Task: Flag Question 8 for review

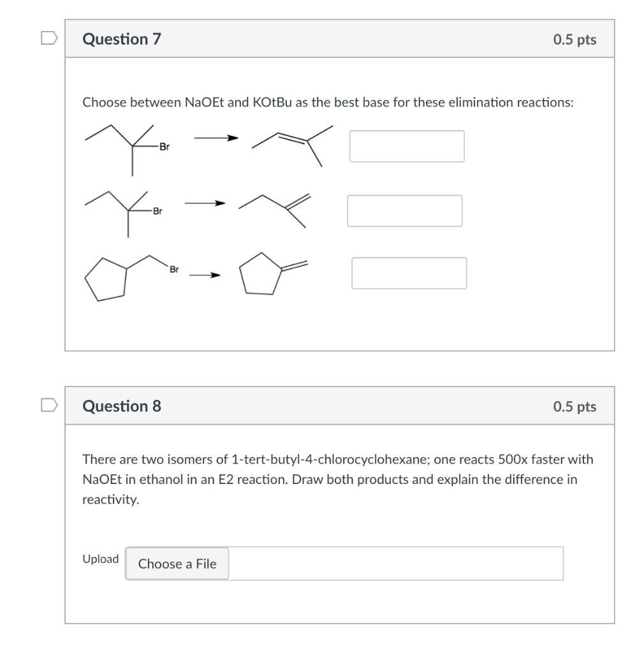Action: point(49,406)
